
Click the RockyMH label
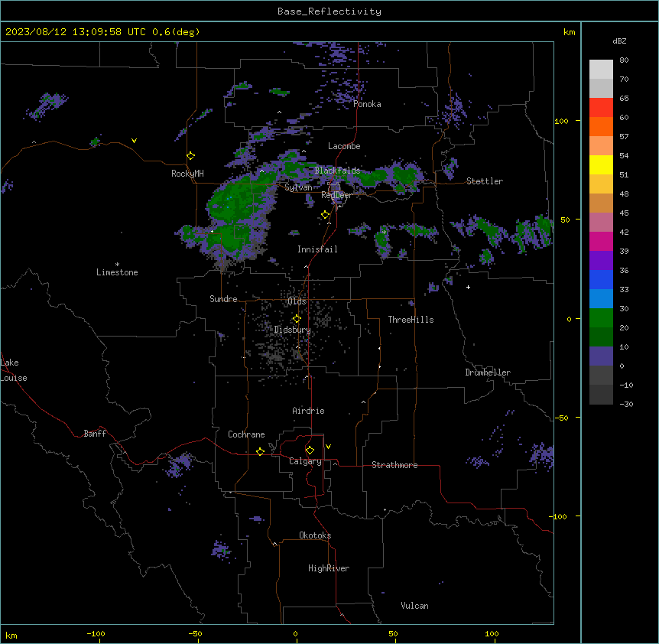[x=187, y=174]
